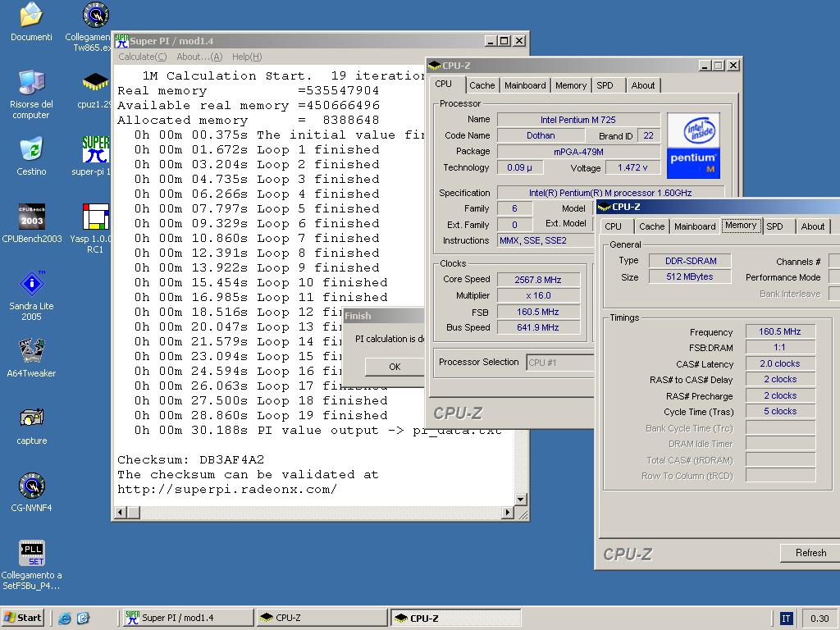840x630 pixels.
Task: Click Super PI scroll right arrow
Action: (x=507, y=513)
